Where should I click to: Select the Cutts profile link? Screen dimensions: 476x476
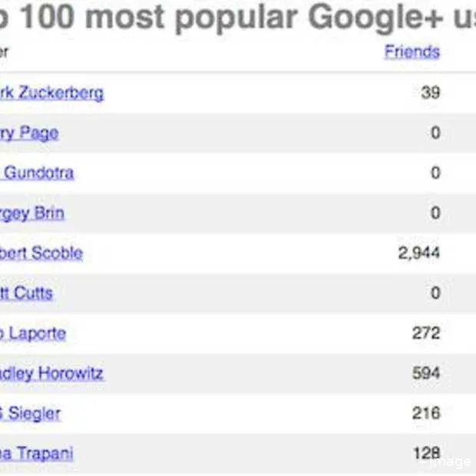pyautogui.click(x=27, y=293)
